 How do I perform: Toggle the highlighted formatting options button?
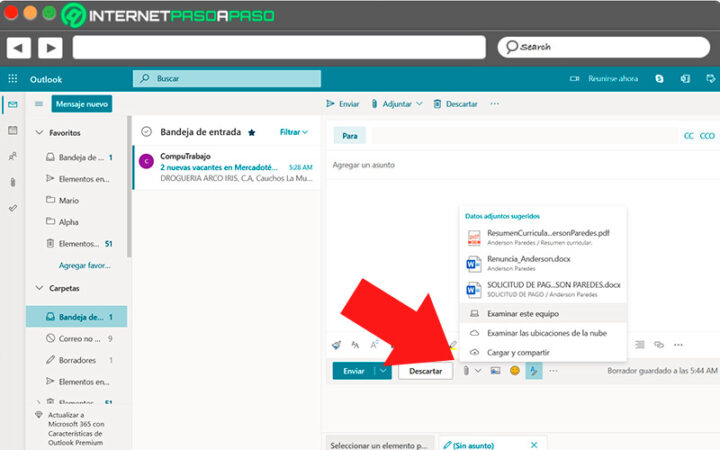[533, 370]
